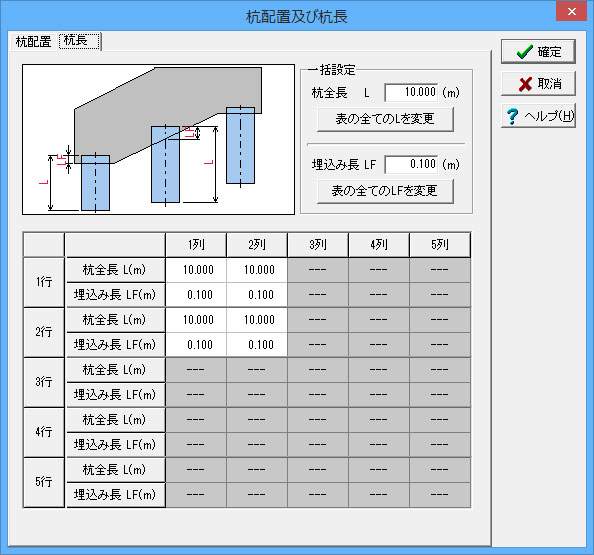Click the green checkmark 確定 button
The width and height of the screenshot is (594, 555).
[538, 52]
